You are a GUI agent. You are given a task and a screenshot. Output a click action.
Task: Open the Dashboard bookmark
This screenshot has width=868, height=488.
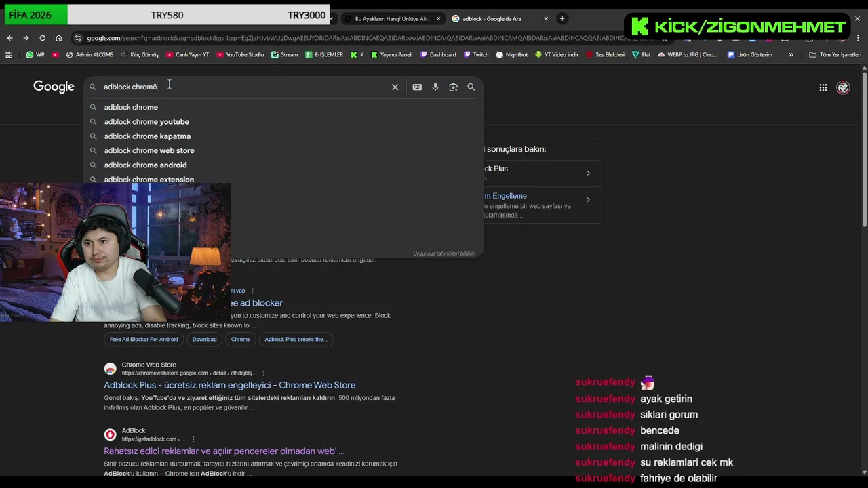(x=438, y=54)
